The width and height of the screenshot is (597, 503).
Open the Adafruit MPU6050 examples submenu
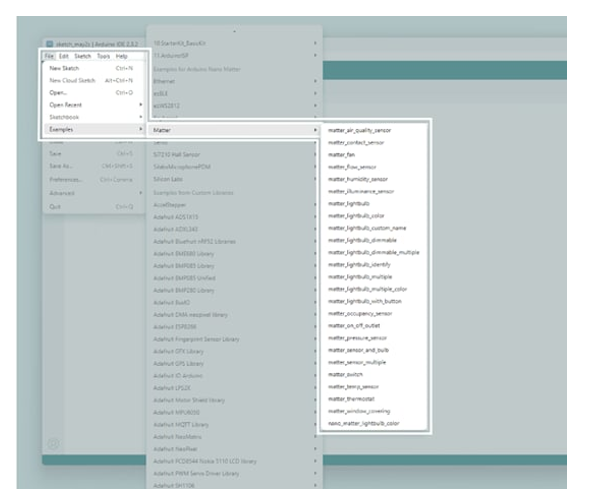point(234,412)
